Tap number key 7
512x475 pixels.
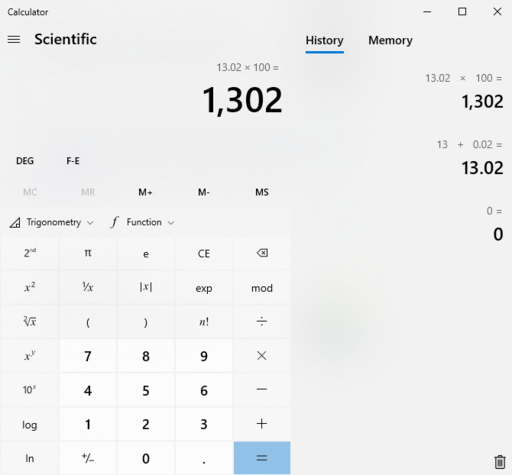click(x=88, y=356)
